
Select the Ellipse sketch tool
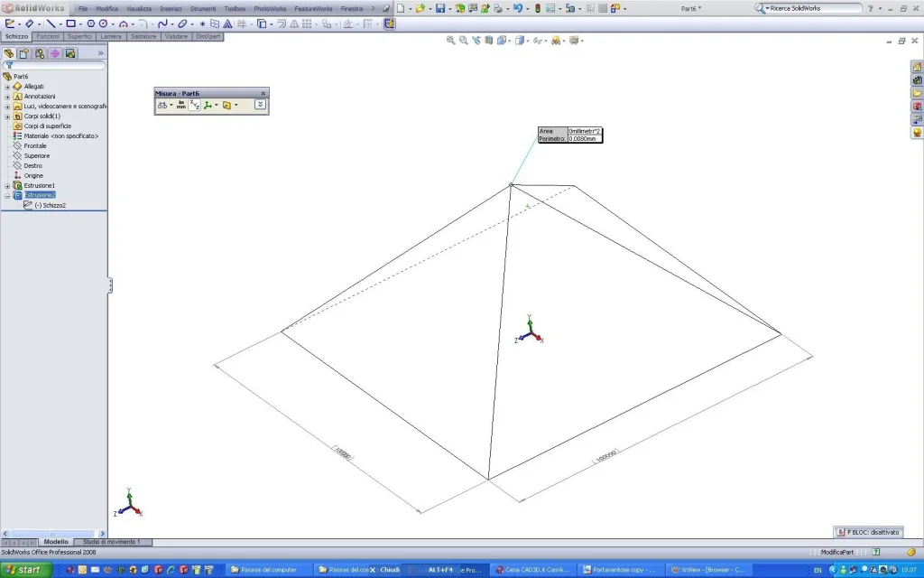coord(182,23)
